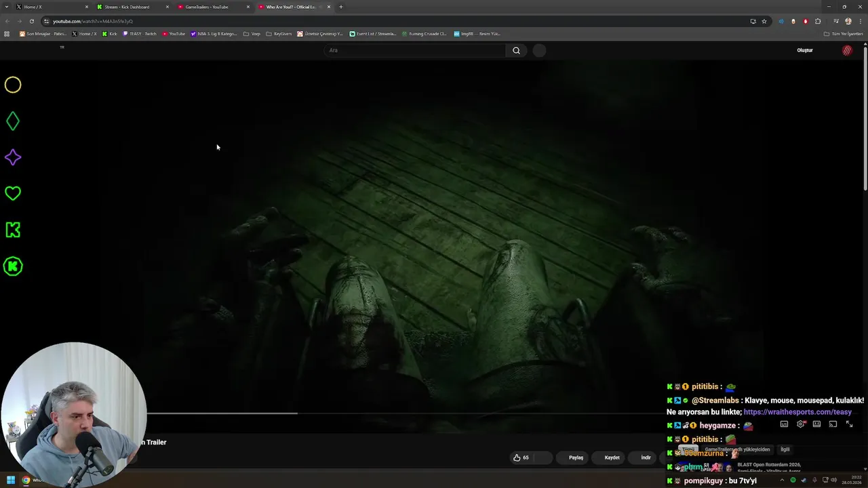Enter fullscreen with the player icon
Viewport: 868px width, 488px height.
coord(849,424)
